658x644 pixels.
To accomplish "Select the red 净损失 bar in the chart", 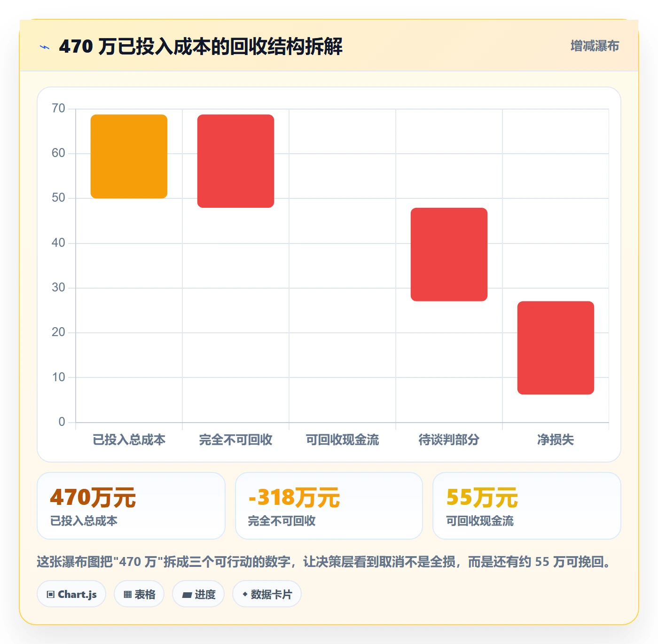I will click(x=556, y=348).
